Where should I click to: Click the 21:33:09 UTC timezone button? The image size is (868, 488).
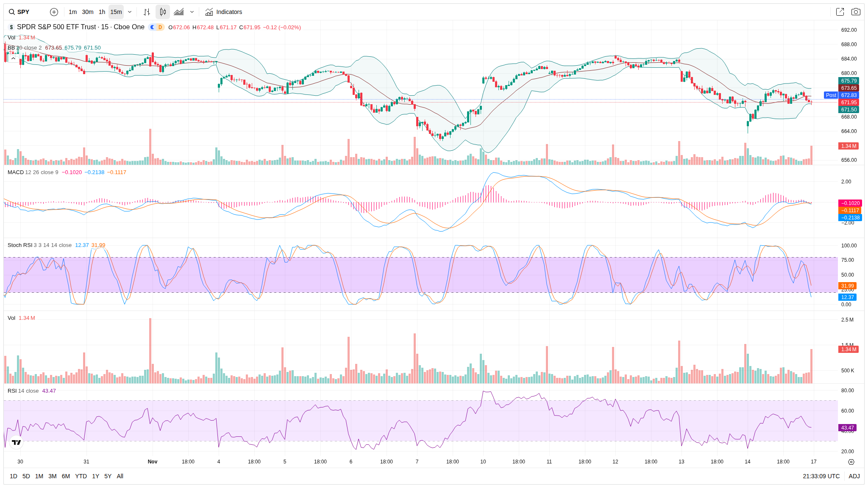821,476
